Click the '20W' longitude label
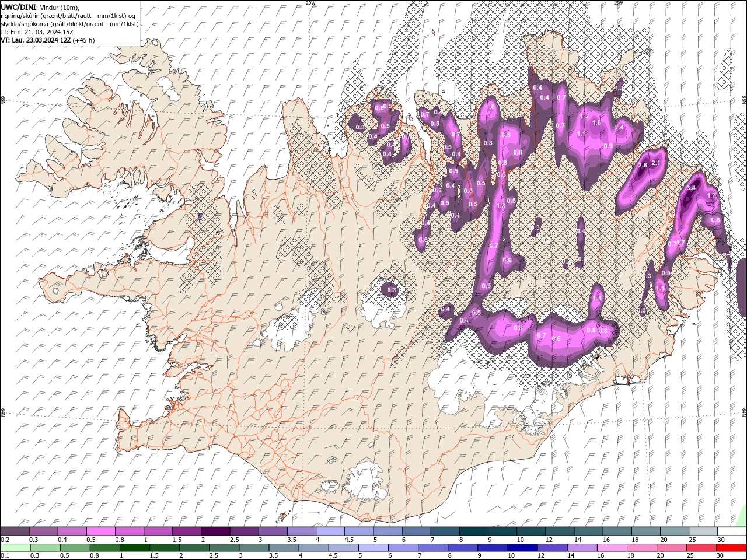 coord(310,3)
